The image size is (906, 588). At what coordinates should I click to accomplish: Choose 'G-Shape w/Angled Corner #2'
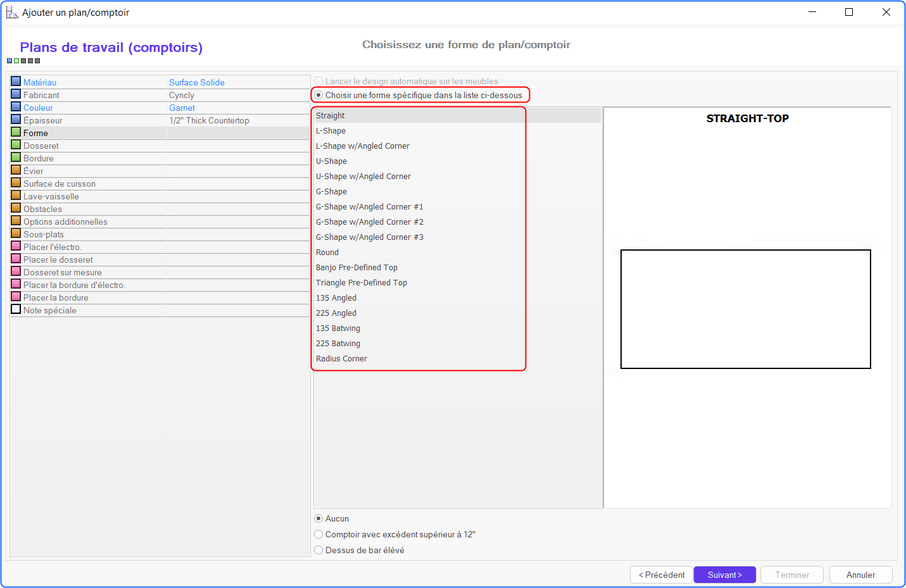coord(457,222)
